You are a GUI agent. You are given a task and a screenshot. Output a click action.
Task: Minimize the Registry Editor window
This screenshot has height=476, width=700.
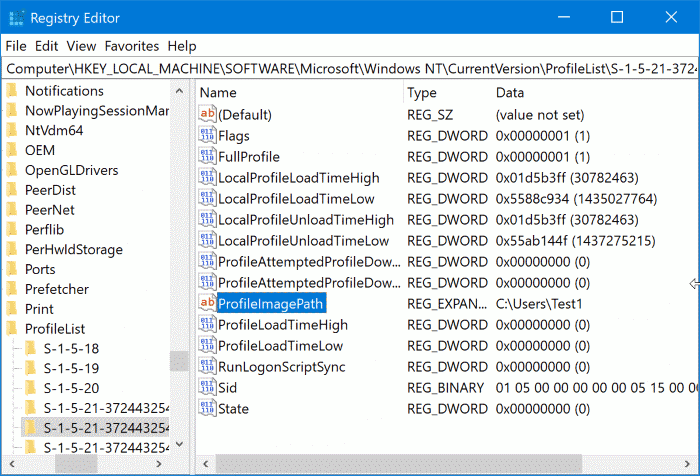(564, 17)
